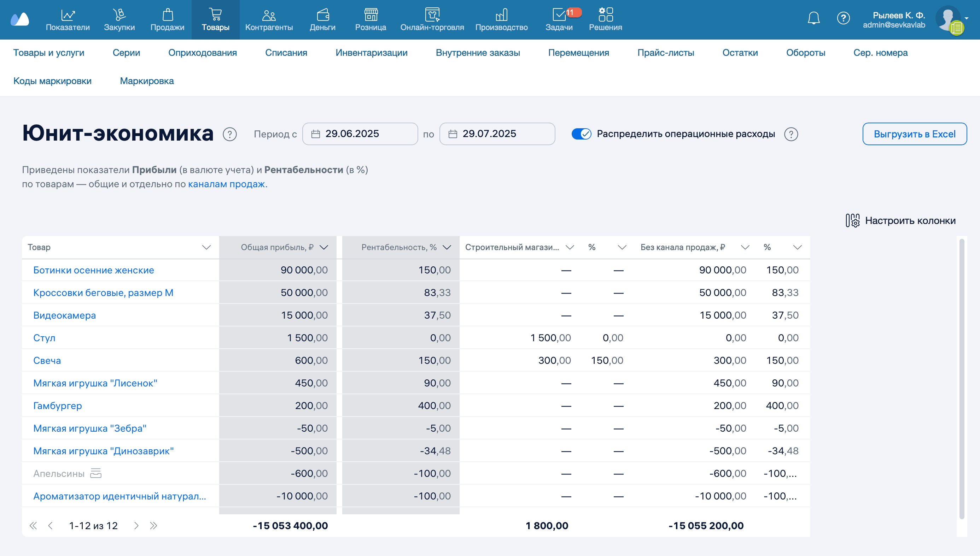Expand the Товар column dropdown
Screen dimensions: 980x556
click(x=206, y=248)
